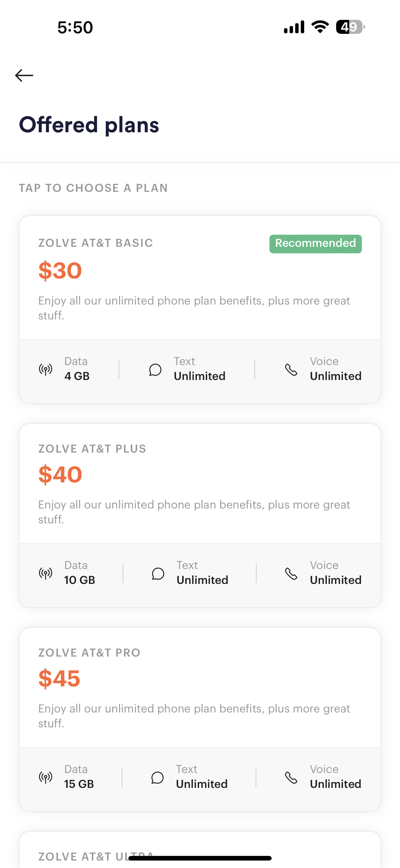The image size is (400, 868).
Task: Tap the phone voice icon in Basic plan
Action: click(x=291, y=370)
